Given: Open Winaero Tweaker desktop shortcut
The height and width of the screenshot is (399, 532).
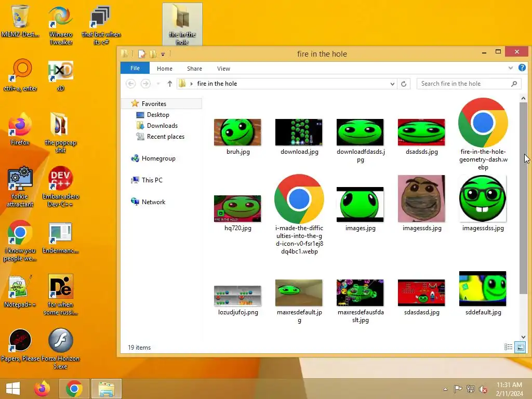Looking at the screenshot, I should coord(61,25).
